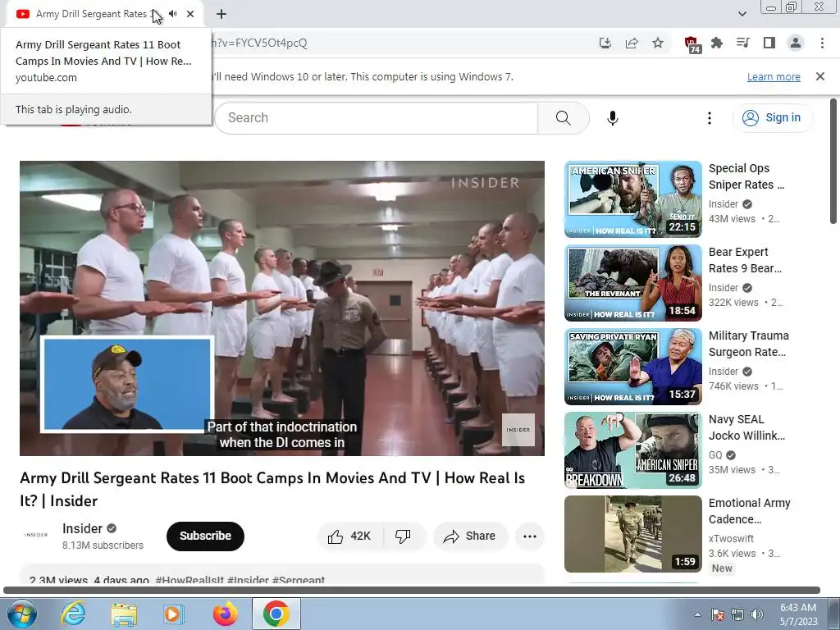Click the GQ channel name

tap(715, 454)
